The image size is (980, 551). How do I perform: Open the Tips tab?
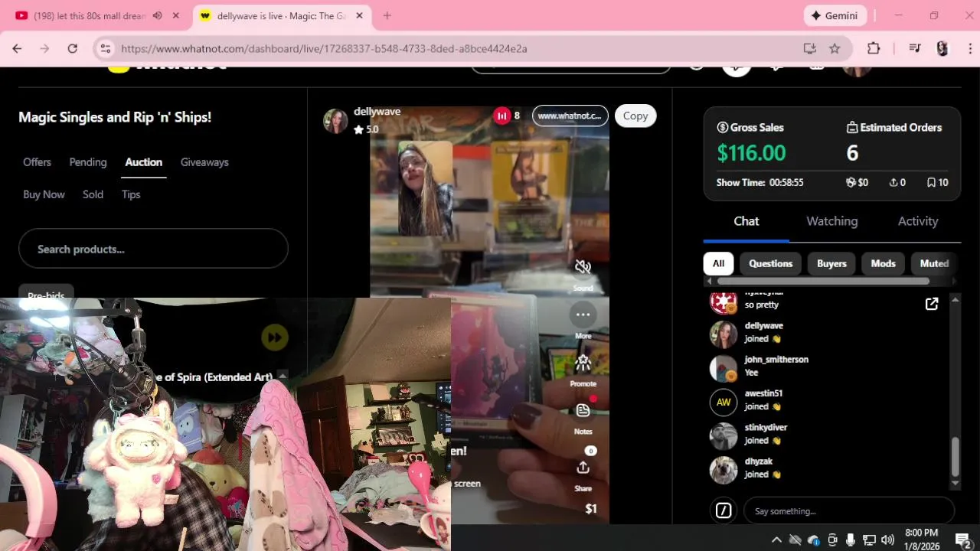131,194
